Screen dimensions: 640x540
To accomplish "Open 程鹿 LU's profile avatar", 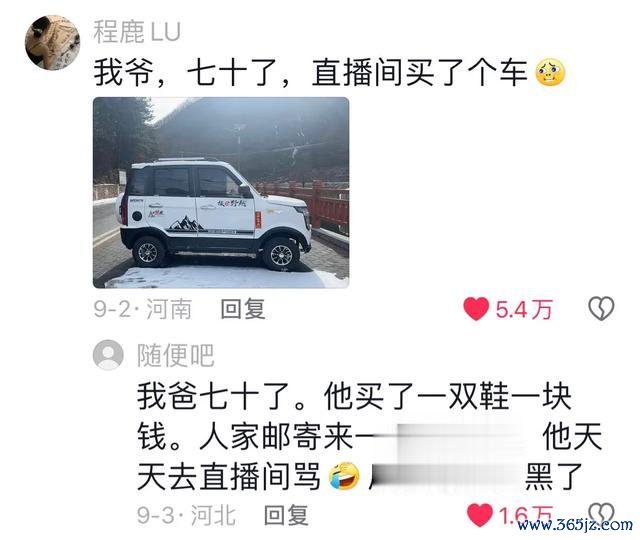I will (52, 43).
